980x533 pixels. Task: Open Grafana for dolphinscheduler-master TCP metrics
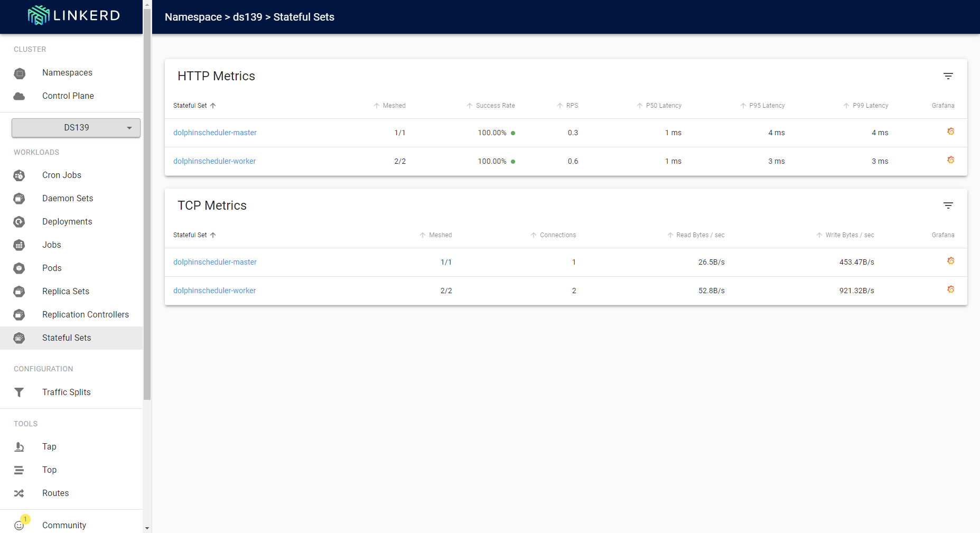pyautogui.click(x=950, y=261)
